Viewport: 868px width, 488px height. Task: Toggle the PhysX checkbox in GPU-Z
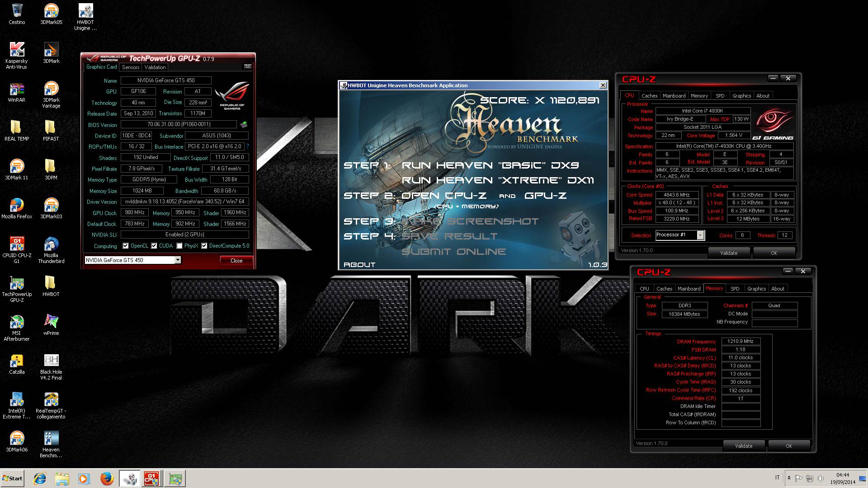pos(179,246)
